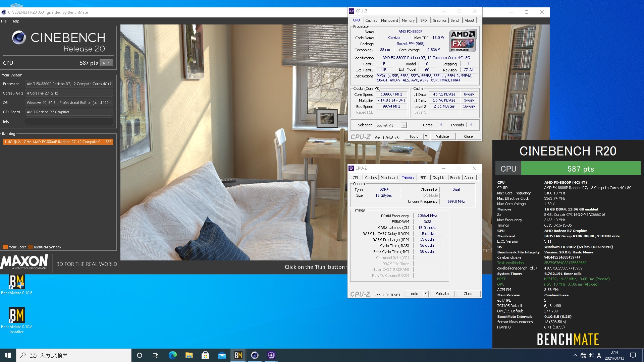The height and width of the screenshot is (362, 644).
Task: Click Close button in lower CPU-Z
Action: pos(468,294)
